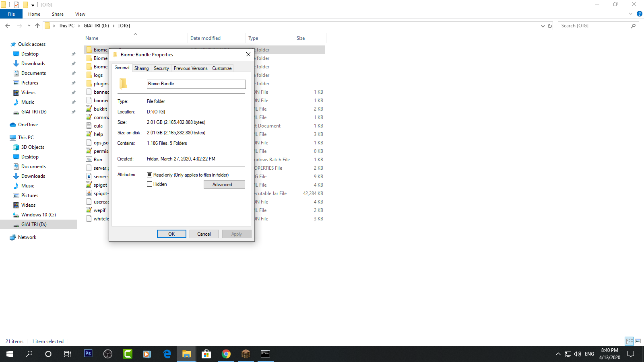Enable the Hidden attribute checkbox

point(149,184)
